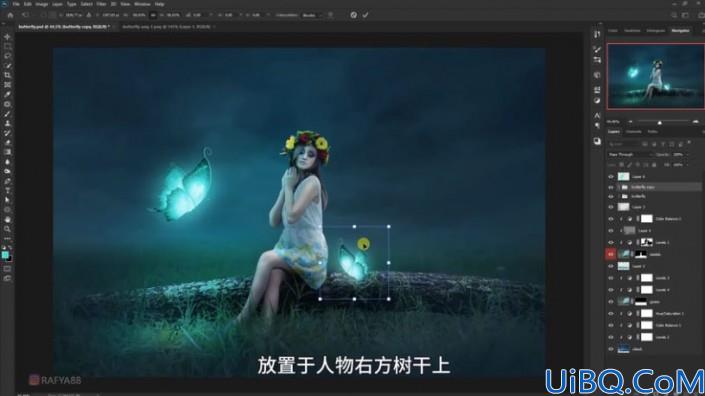The height and width of the screenshot is (396, 705).
Task: Select the Hue/Saturation 1 mask thumbnail
Action: [647, 314]
